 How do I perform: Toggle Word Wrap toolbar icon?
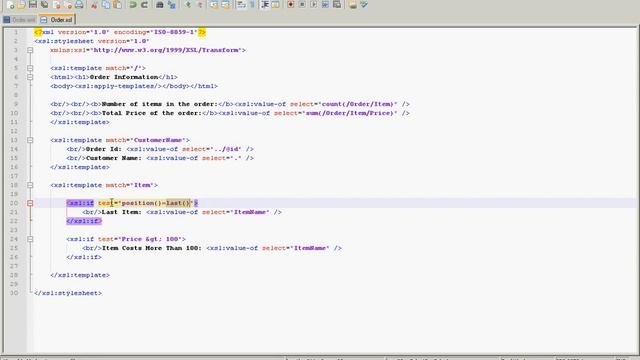click(241, 5)
